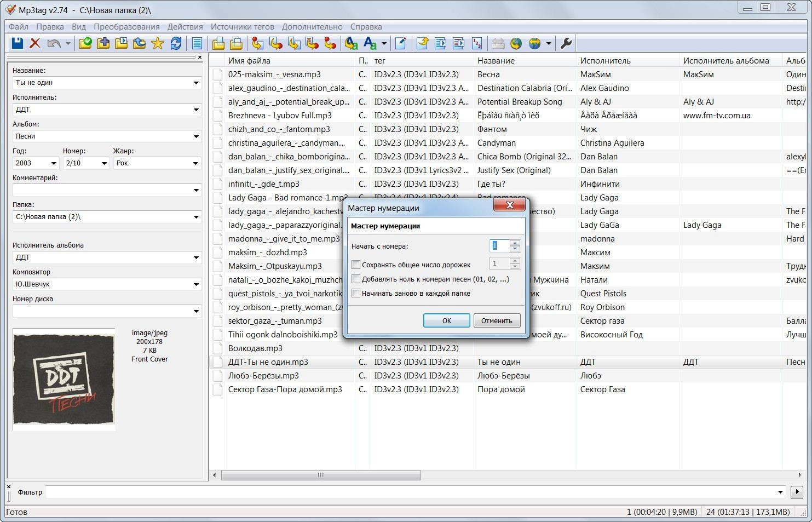Click the Export icon with yellow arrow

[422, 43]
